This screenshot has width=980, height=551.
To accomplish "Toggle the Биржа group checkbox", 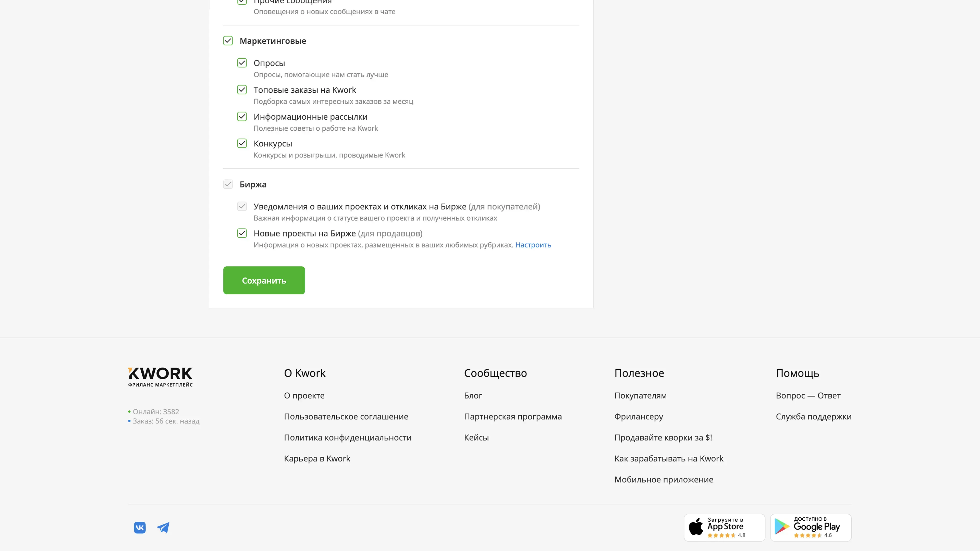I will [228, 184].
